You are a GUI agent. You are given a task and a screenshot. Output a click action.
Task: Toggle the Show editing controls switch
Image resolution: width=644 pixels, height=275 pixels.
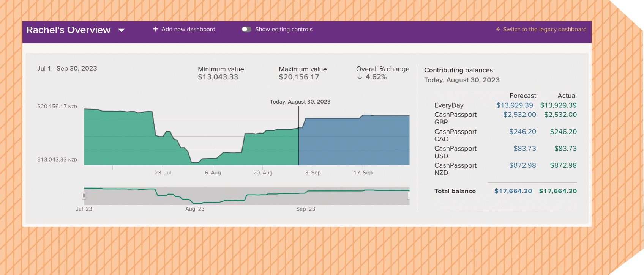(246, 30)
